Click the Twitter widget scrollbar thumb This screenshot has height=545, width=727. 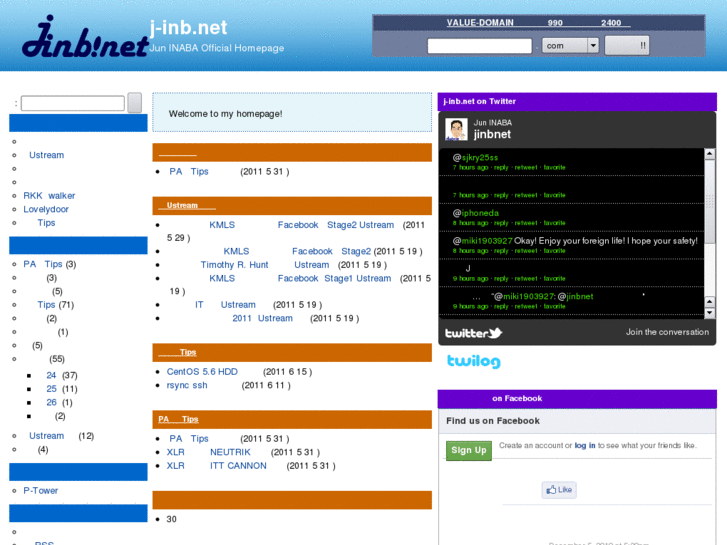pos(709,201)
